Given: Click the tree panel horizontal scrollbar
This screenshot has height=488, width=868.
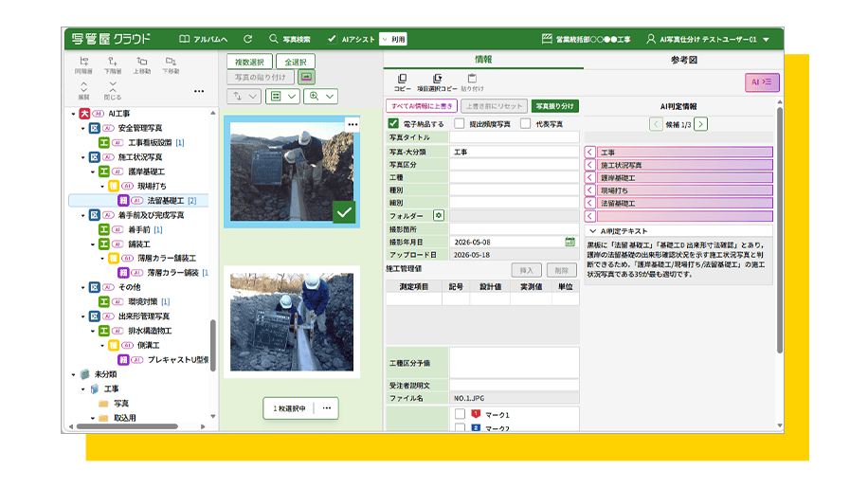Looking at the screenshot, I should [x=127, y=426].
